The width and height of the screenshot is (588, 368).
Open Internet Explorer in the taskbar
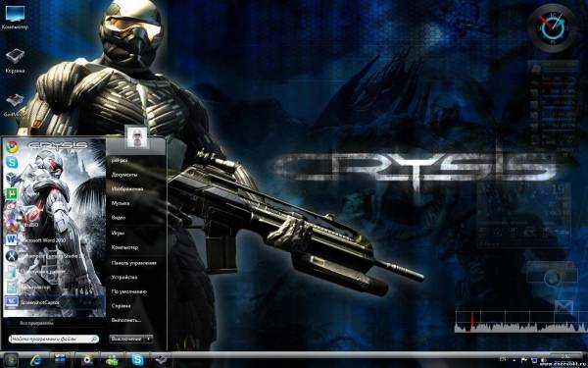[x=36, y=361]
